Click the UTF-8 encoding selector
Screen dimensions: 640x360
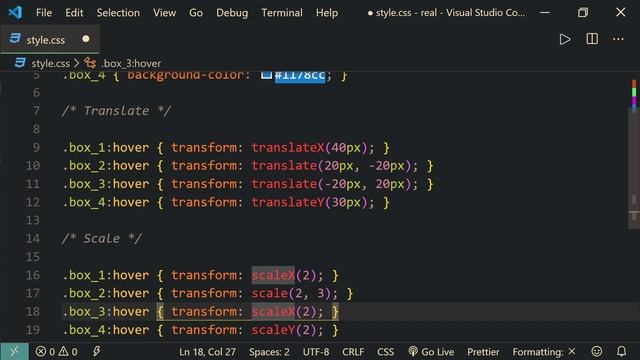[x=316, y=352]
